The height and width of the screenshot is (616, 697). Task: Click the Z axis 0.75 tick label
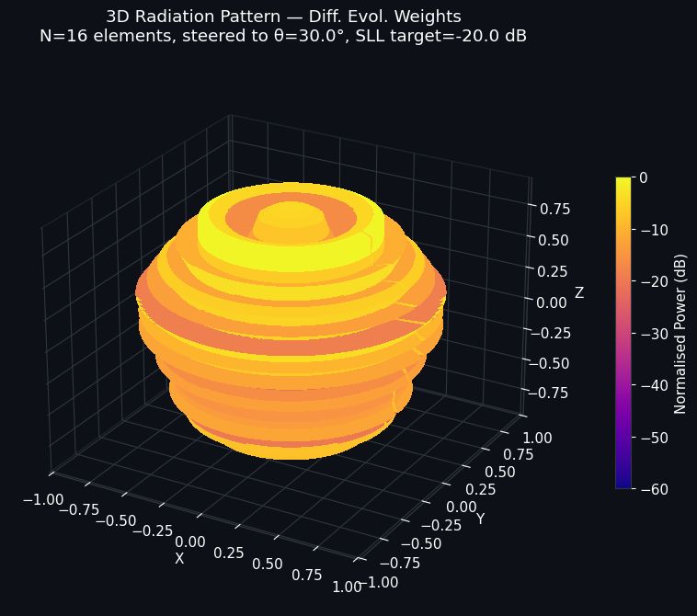pyautogui.click(x=554, y=209)
